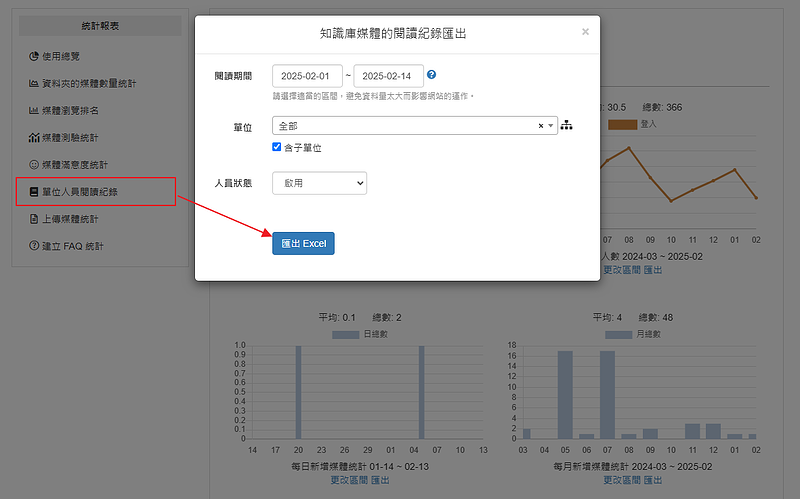The height and width of the screenshot is (499, 800).
Task: Toggle the 含子單位 checkbox
Action: pos(278,148)
